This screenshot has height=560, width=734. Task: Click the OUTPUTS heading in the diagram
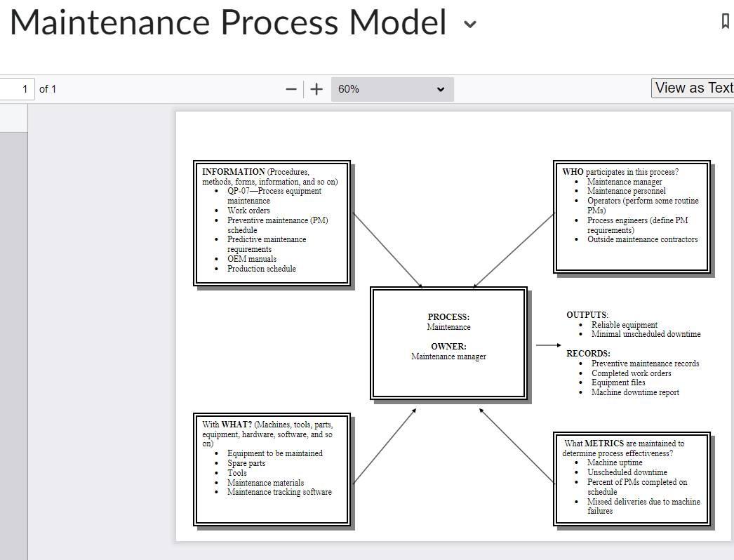tap(587, 314)
